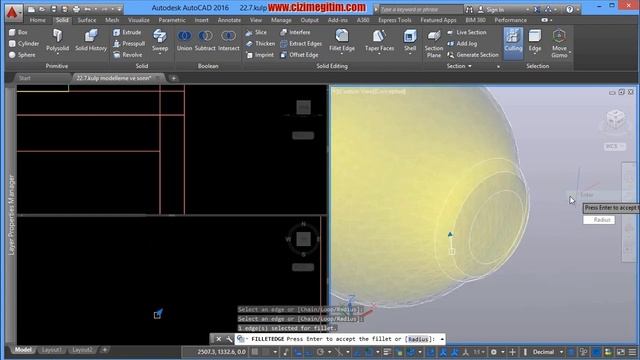Apply the Intersect boolean operation
Screen dimensions: 640x360
click(228, 41)
